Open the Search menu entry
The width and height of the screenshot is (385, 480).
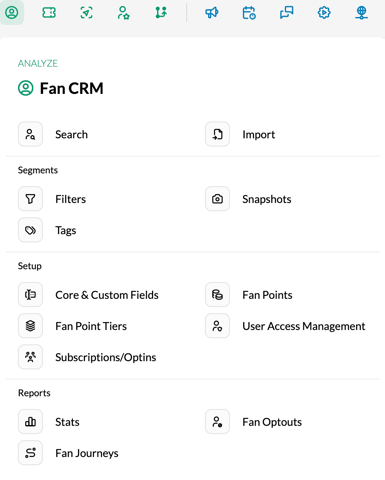(71, 134)
